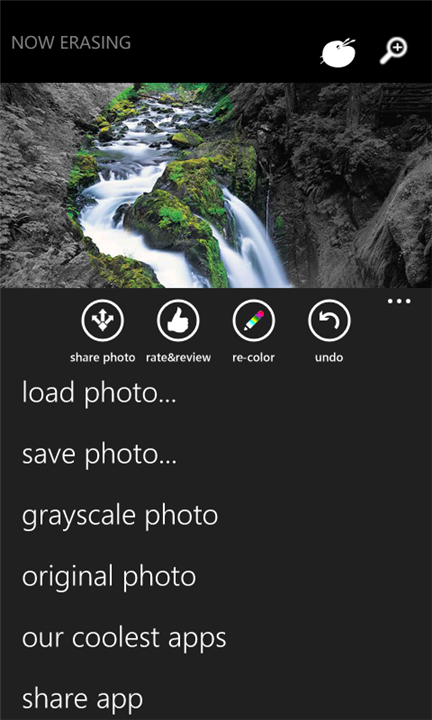Tap the share photo circular icon

point(102,320)
